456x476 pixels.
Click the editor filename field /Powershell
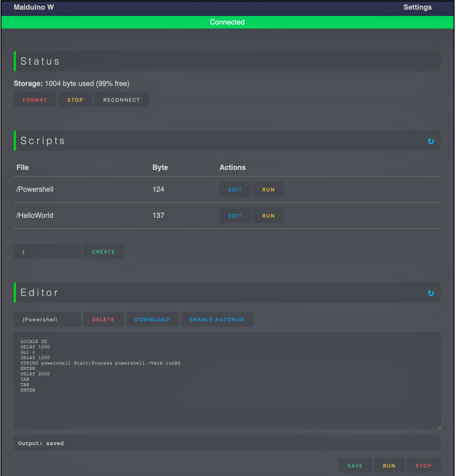(47, 319)
